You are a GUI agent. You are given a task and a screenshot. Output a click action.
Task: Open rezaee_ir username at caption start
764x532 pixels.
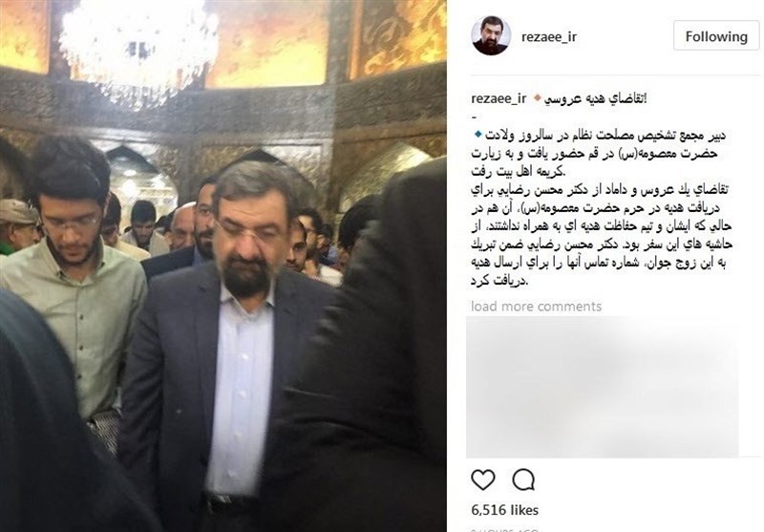[x=499, y=98]
